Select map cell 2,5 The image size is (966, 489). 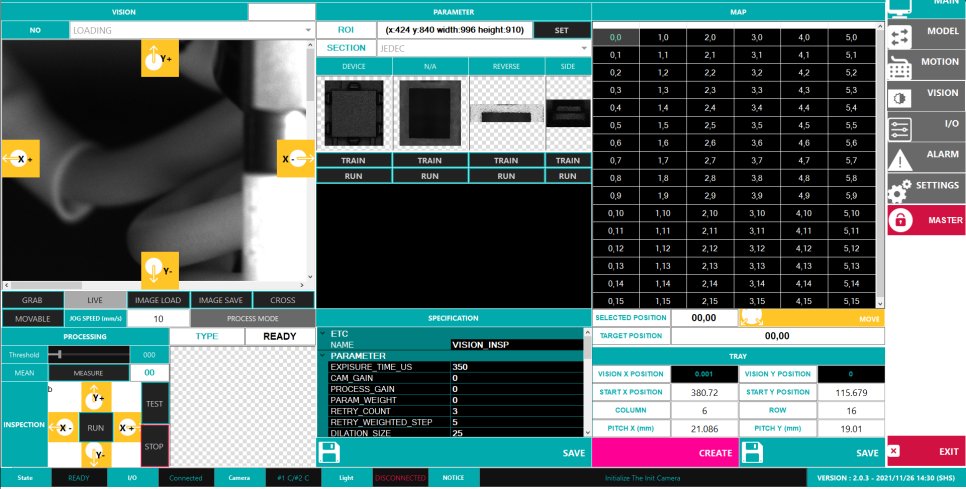click(710, 125)
